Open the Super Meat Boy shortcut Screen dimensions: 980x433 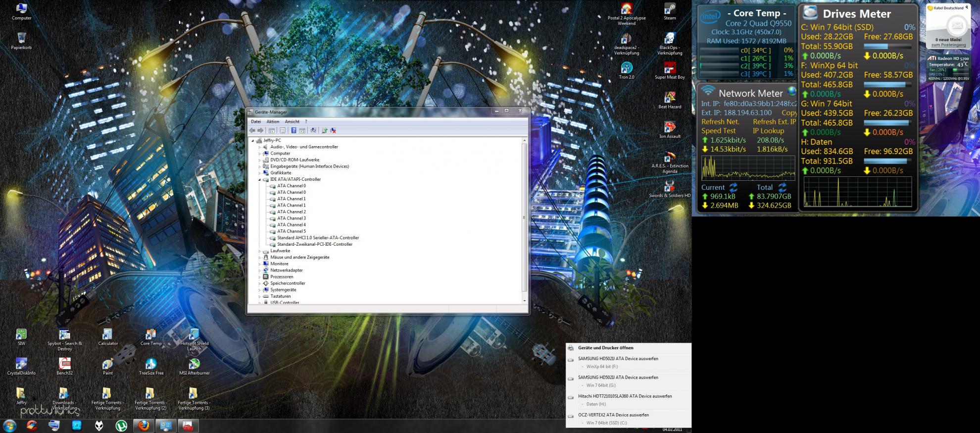click(670, 71)
